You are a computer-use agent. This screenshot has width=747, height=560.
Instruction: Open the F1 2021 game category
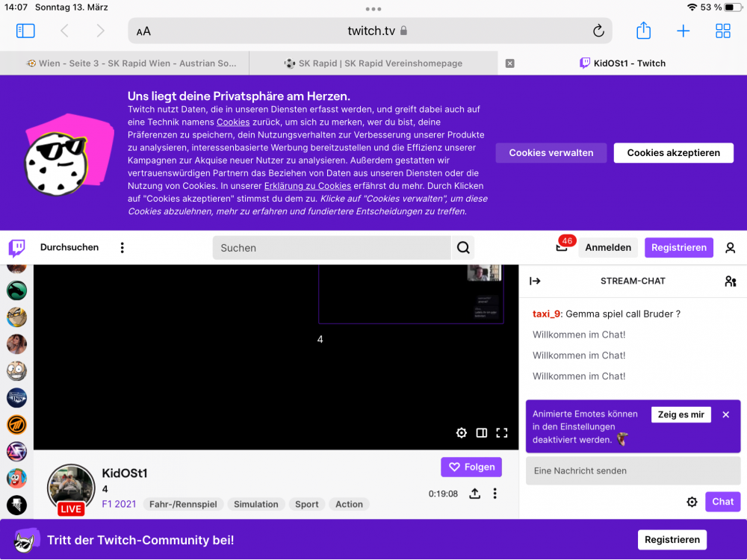point(119,504)
